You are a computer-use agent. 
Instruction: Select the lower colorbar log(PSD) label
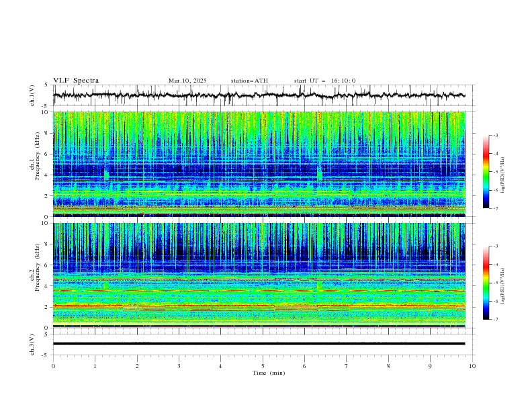503,286
